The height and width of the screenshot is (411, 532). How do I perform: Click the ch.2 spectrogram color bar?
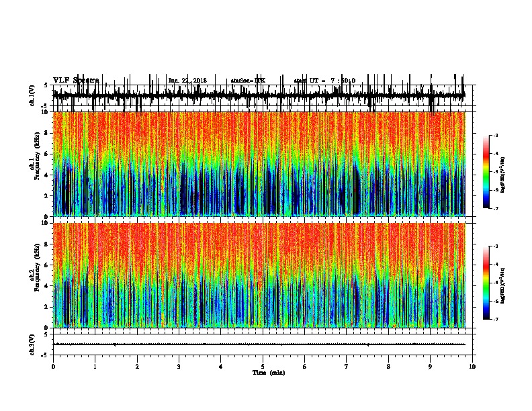click(x=486, y=283)
